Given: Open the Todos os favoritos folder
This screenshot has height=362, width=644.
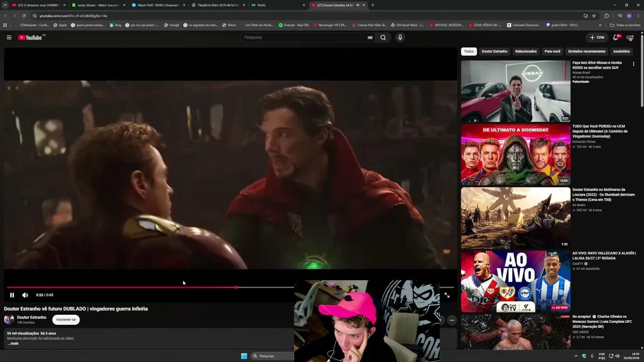Looking at the screenshot, I should [625, 25].
